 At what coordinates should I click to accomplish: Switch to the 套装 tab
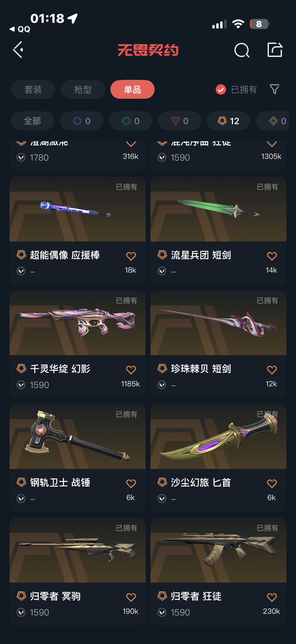pyautogui.click(x=33, y=89)
